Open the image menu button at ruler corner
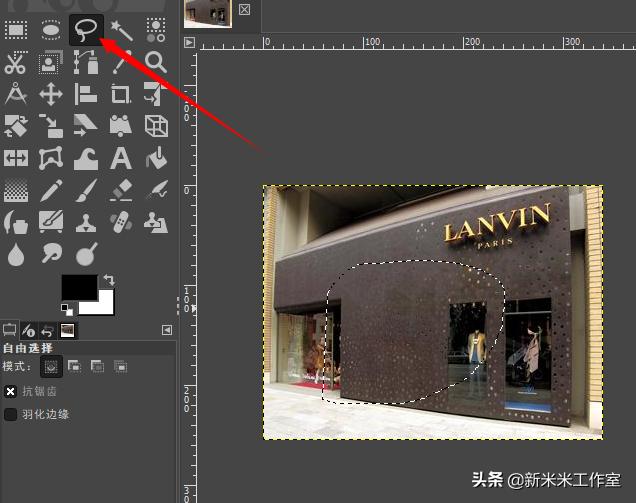 [x=189, y=43]
